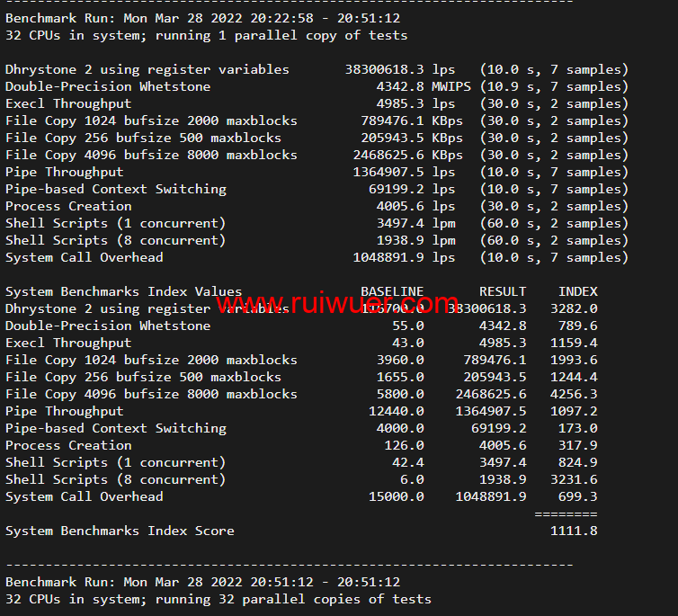Click the Process Creation baseline value 126.0
678x616 pixels.
(x=404, y=445)
